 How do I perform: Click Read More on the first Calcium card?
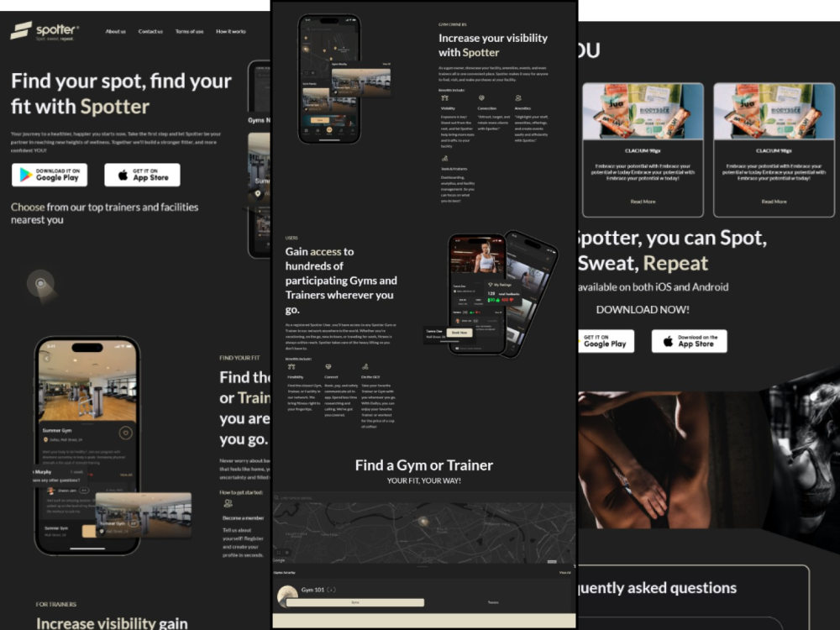coord(643,202)
